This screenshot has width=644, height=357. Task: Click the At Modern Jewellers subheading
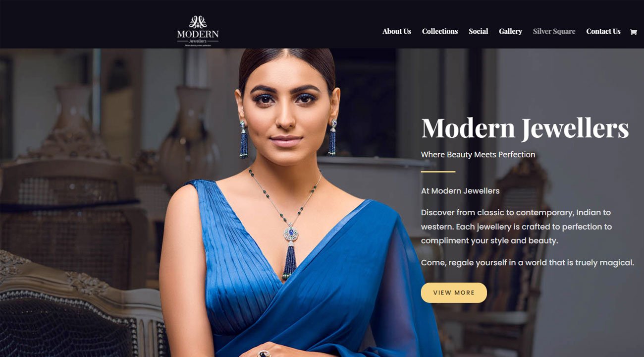[460, 191]
